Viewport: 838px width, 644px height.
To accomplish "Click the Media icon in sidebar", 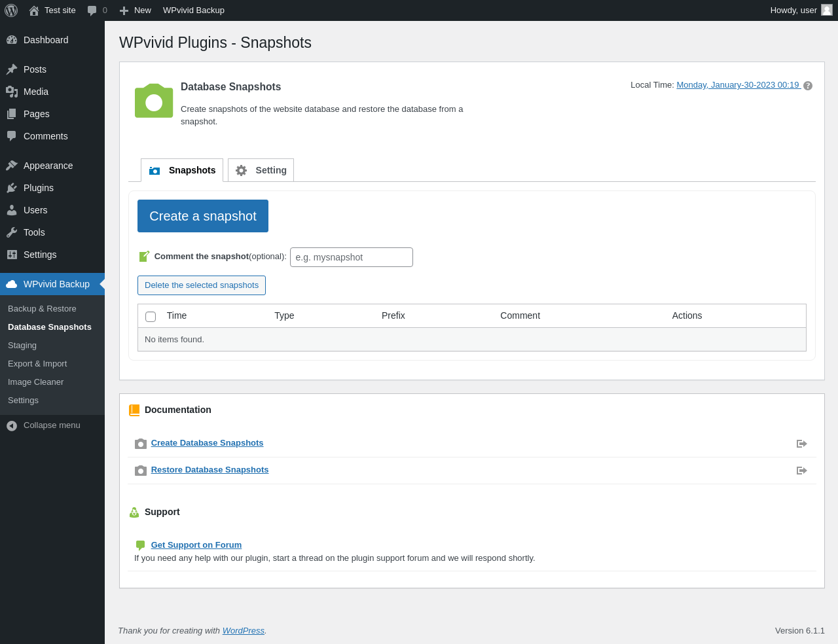I will click(x=12, y=92).
